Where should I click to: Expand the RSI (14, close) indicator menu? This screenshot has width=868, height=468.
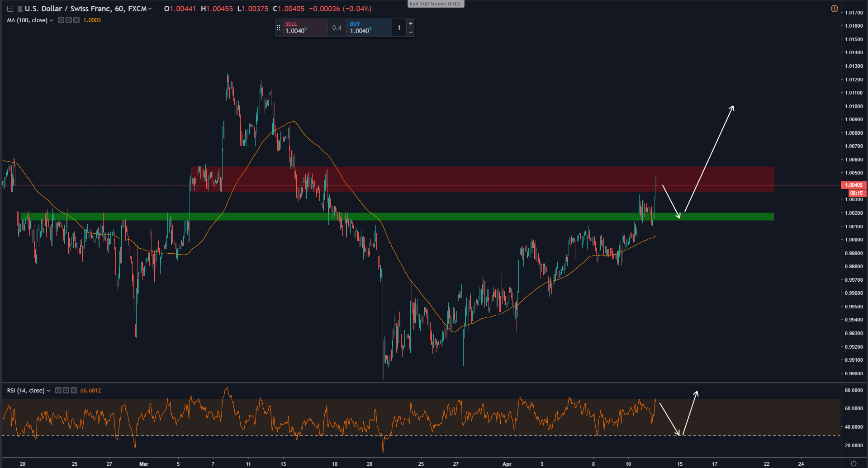point(48,391)
